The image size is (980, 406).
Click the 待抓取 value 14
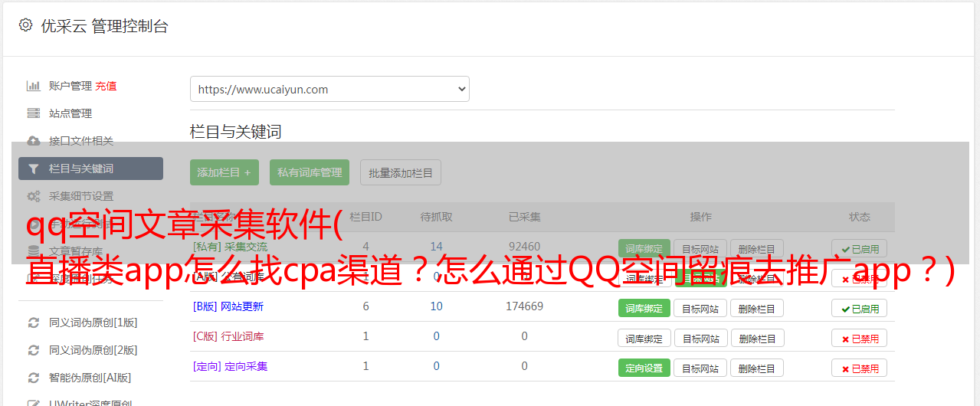tap(436, 247)
